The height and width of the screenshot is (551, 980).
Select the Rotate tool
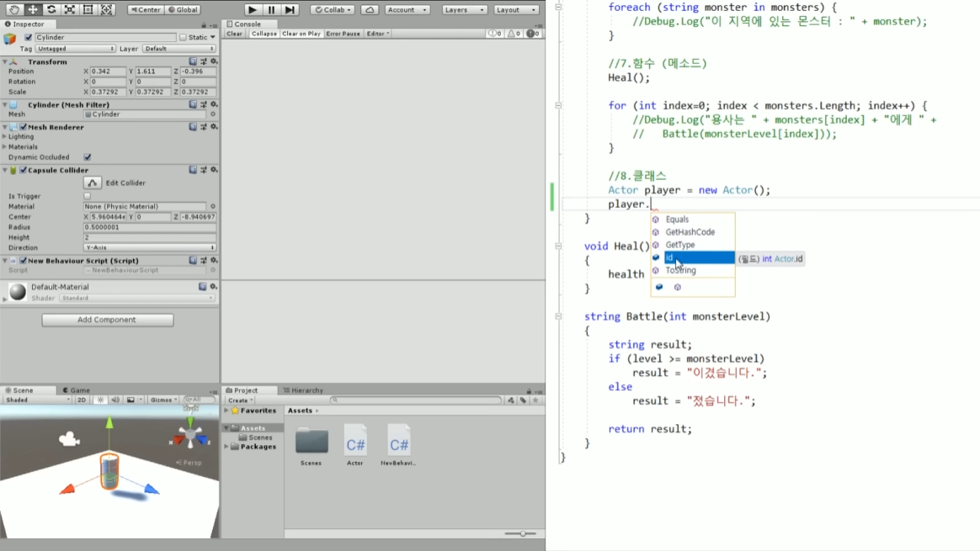click(51, 9)
